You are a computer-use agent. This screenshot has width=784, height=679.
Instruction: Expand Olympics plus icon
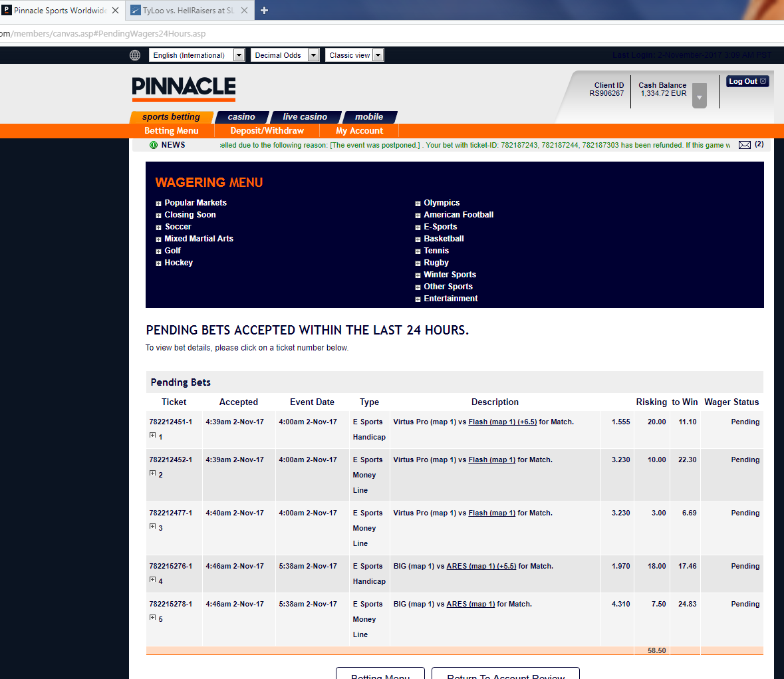418,204
